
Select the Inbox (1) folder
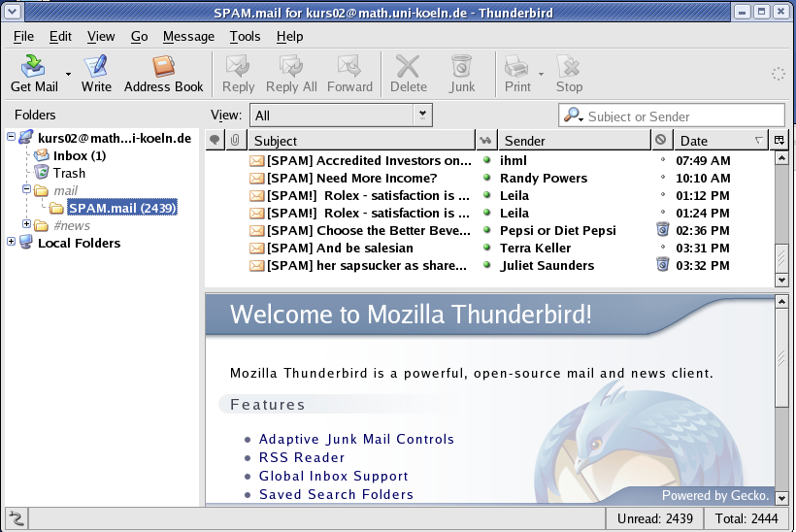coord(80,155)
